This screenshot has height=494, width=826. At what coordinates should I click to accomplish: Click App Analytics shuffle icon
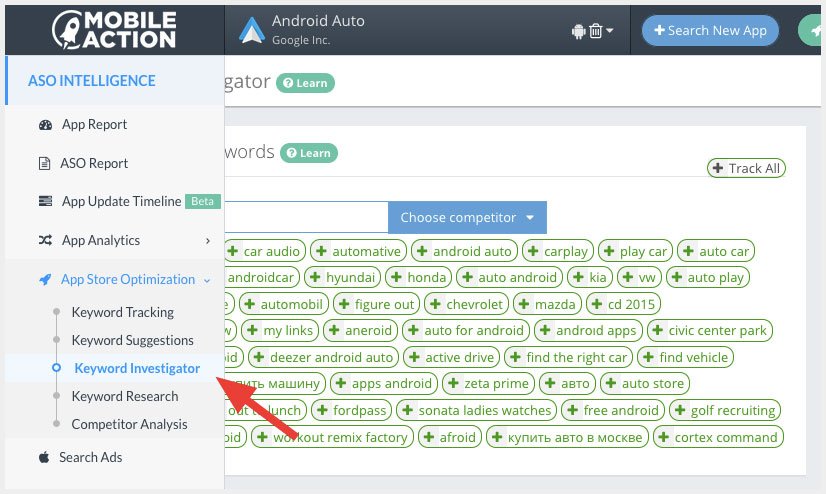tap(45, 240)
